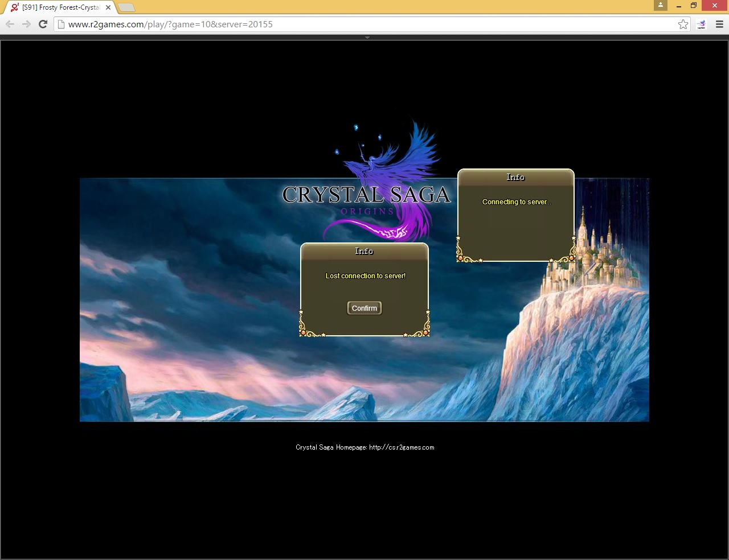The image size is (729, 560).
Task: Open the Chrome hamburger menu
Action: [x=719, y=24]
